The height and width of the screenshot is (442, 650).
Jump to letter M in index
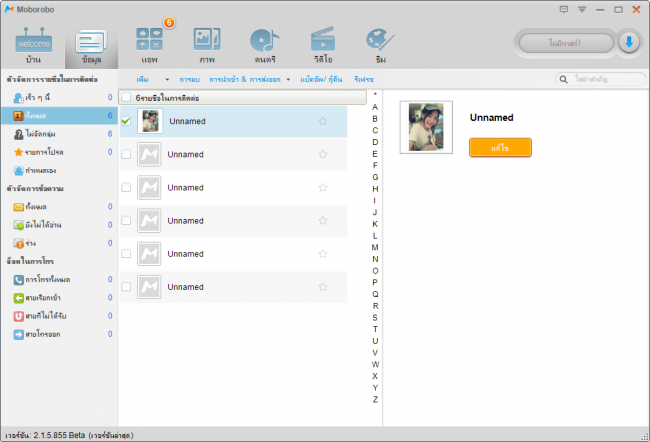(375, 248)
